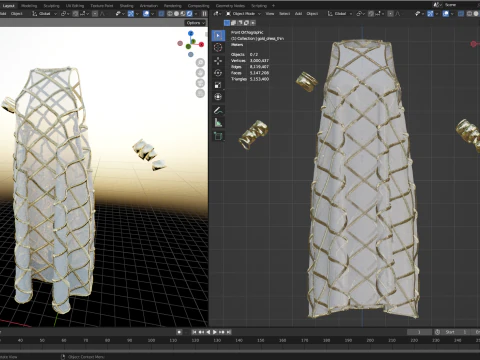This screenshot has height=360, width=480.
Task: Toggle proportional editing in right viewport header
Action: tap(390, 14)
